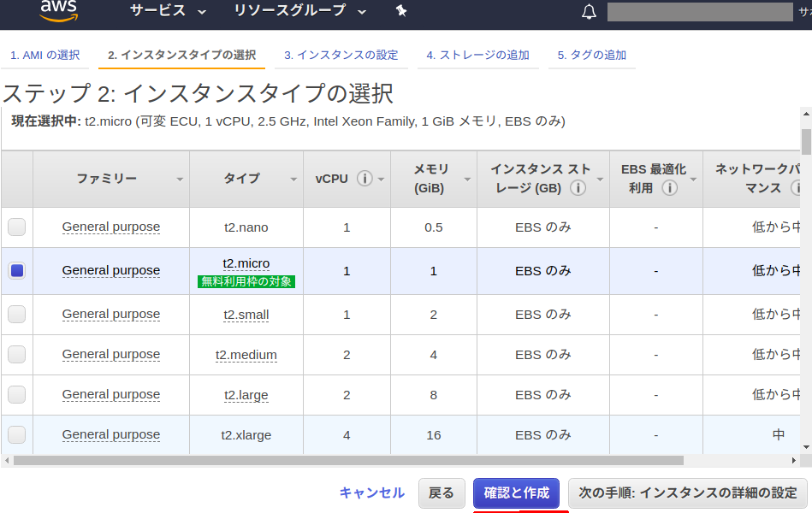Expand the リソースグループ dropdown
Image resolution: width=812 pixels, height=513 pixels.
pos(300,11)
